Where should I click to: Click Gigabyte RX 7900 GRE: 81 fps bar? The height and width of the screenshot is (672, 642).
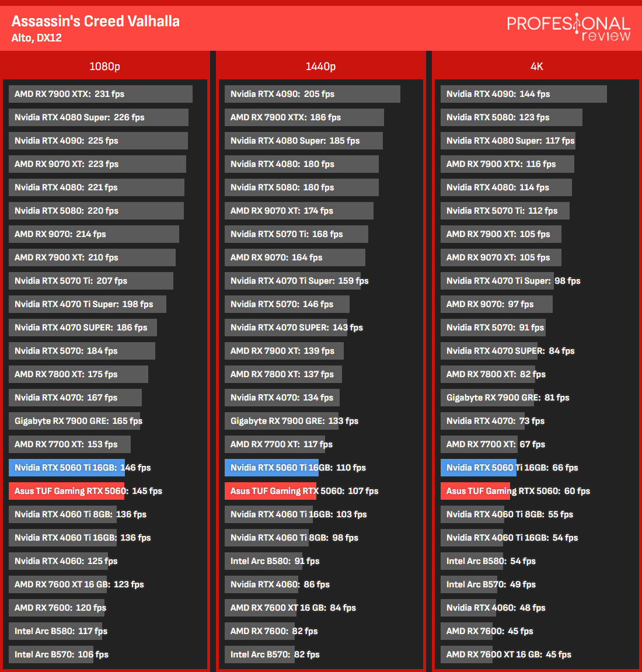pos(487,398)
